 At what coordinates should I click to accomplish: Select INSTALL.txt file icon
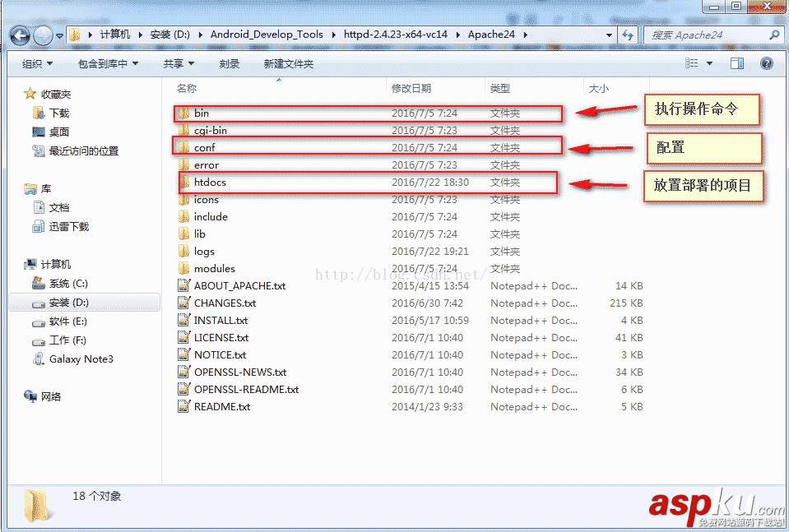pyautogui.click(x=183, y=321)
